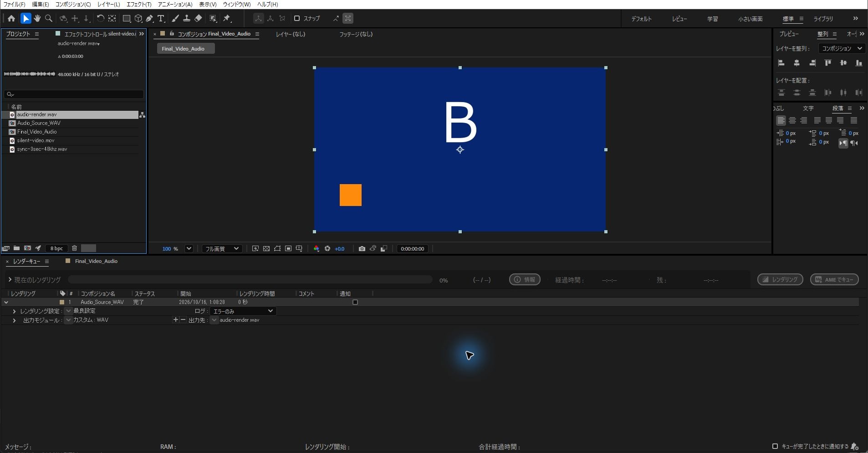
Task: Open the コンポジション(C) menu
Action: click(73, 4)
